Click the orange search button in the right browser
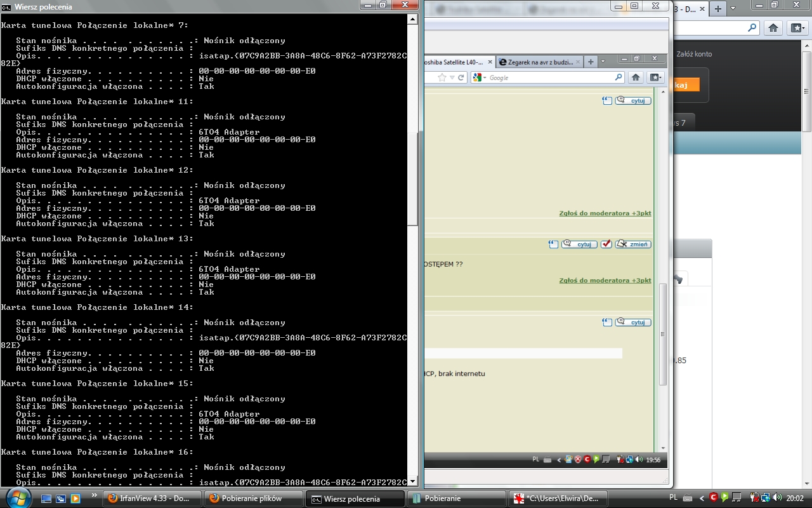This screenshot has width=812, height=508. coord(686,85)
